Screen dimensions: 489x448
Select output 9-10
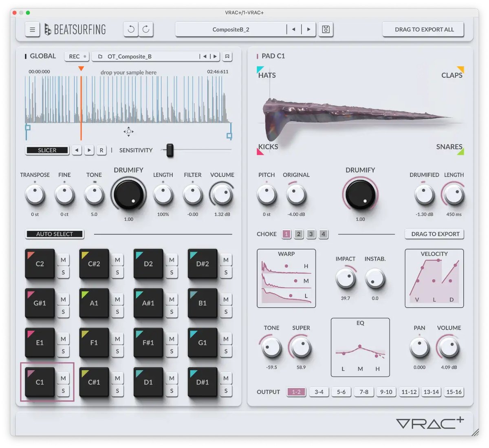[386, 392]
